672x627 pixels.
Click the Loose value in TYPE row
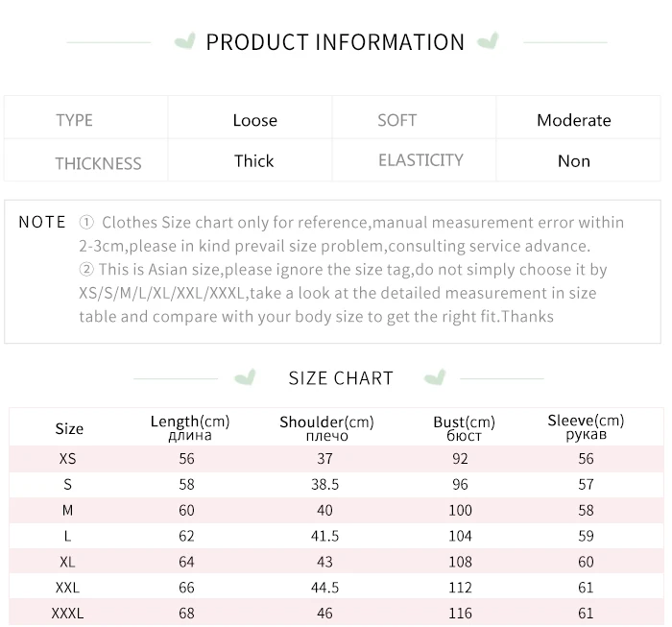click(x=254, y=120)
